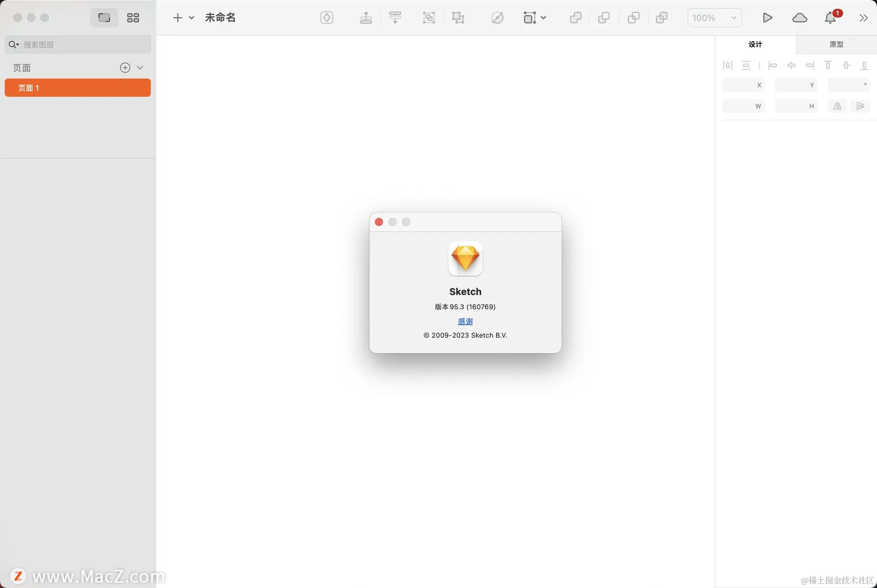Click the Send Backward toolbar icon

click(x=395, y=18)
